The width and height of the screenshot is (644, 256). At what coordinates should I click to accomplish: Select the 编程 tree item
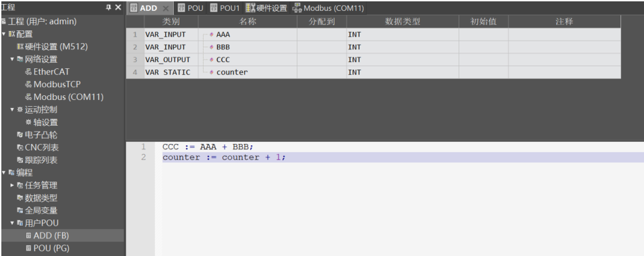(x=24, y=172)
